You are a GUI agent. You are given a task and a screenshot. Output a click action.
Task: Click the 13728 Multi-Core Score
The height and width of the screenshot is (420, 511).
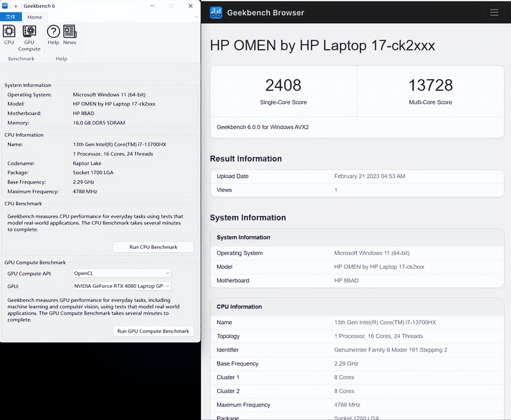pyautogui.click(x=430, y=85)
